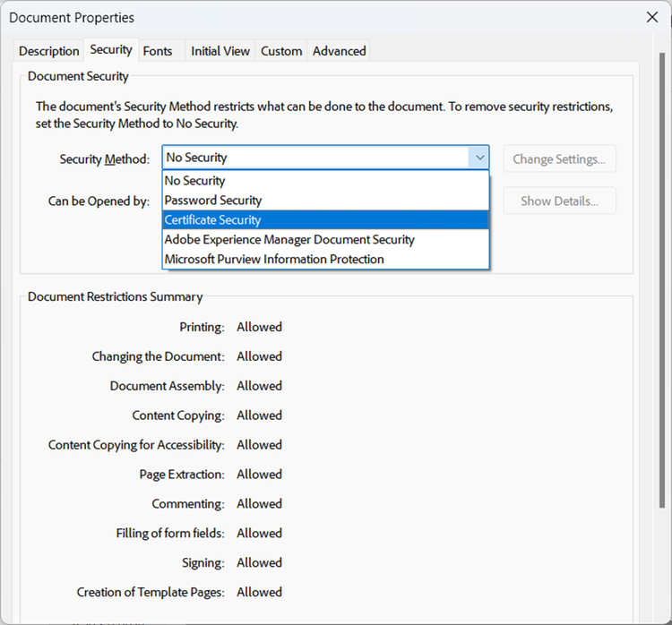Close the Document Properties dialog
The height and width of the screenshot is (625, 672).
tap(651, 17)
